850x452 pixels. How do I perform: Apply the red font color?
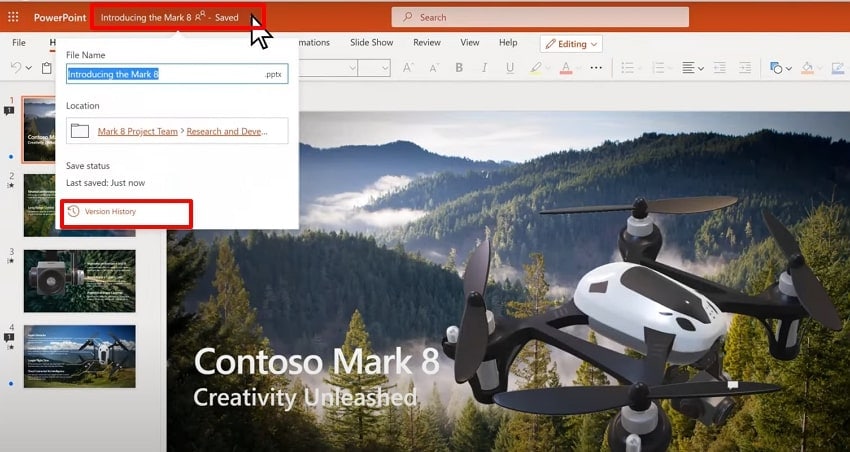pos(566,68)
